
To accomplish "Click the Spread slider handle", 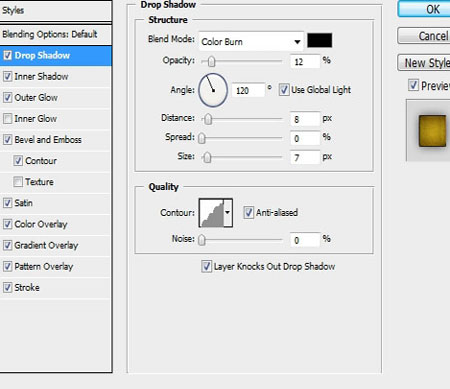I will [202, 138].
